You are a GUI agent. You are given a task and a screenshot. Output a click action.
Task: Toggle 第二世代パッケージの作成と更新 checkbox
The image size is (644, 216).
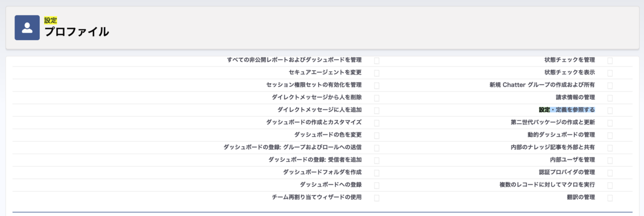click(610, 123)
